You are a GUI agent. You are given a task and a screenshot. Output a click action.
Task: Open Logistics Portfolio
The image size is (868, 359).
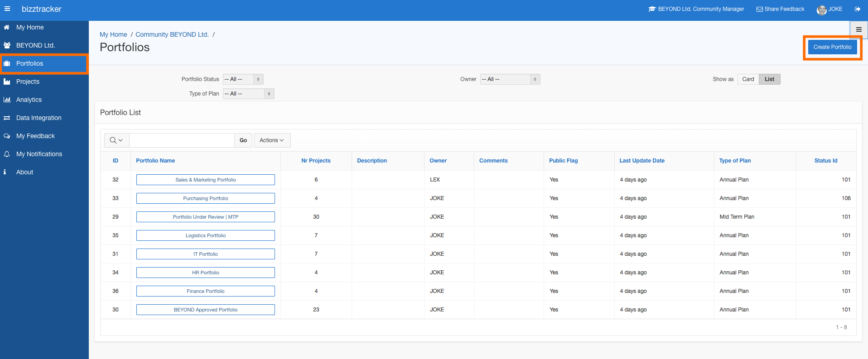tap(206, 235)
